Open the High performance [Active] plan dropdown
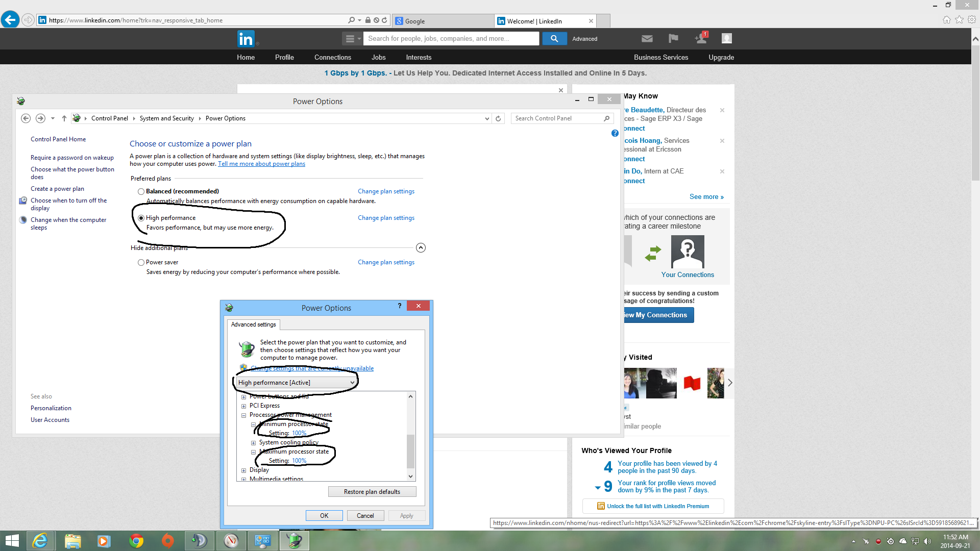This screenshot has height=551, width=980. [x=296, y=383]
